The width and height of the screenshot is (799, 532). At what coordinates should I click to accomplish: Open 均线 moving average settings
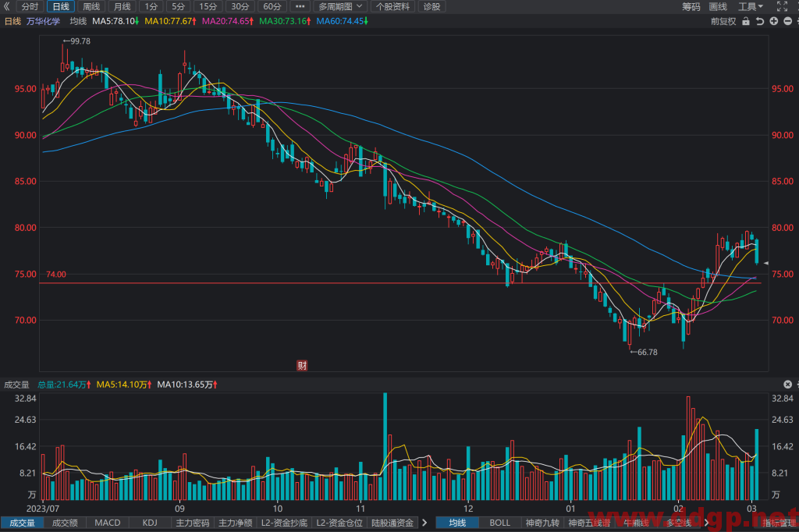(x=78, y=21)
